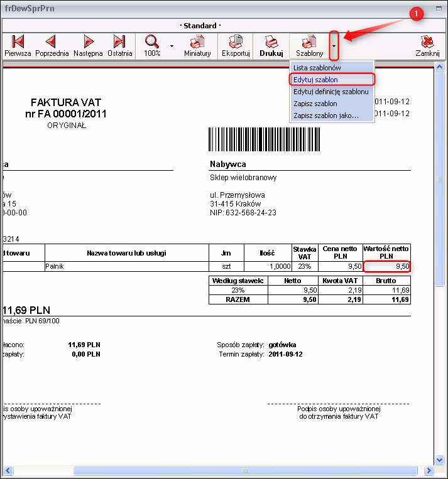Viewport: 448px width, 479px height.
Task: Click Wartość netto value 9,50 in Palnik row
Action: pos(387,266)
